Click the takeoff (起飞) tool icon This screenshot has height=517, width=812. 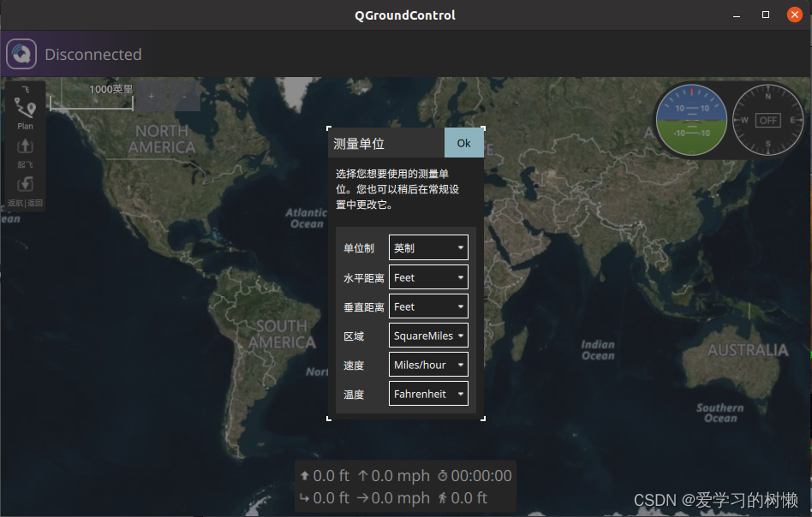click(25, 151)
